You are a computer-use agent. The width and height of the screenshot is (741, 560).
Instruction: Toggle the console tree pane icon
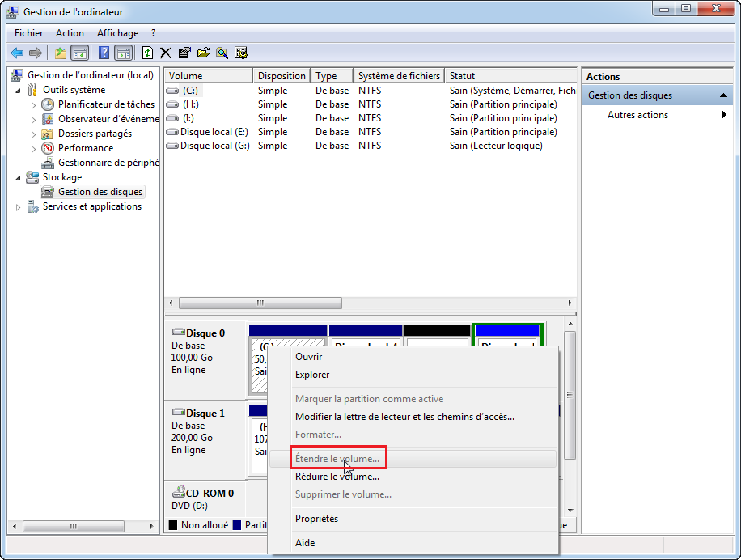80,53
